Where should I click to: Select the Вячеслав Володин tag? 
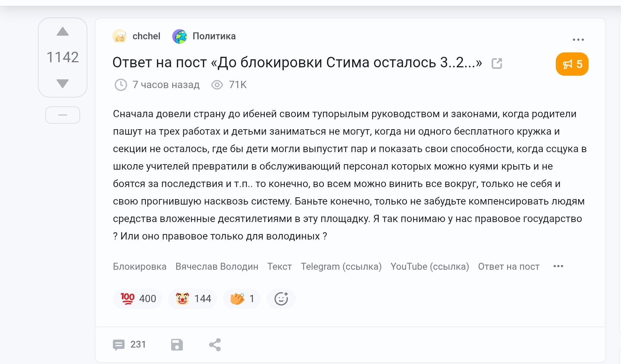217,266
